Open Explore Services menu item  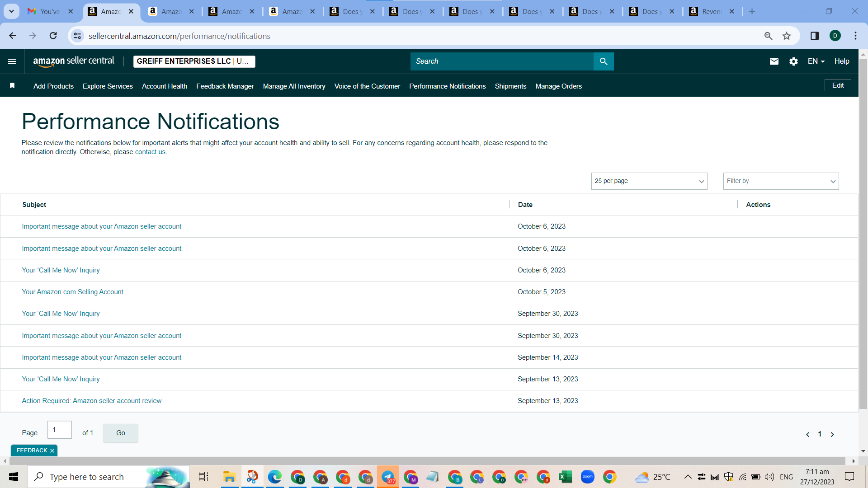(x=108, y=86)
